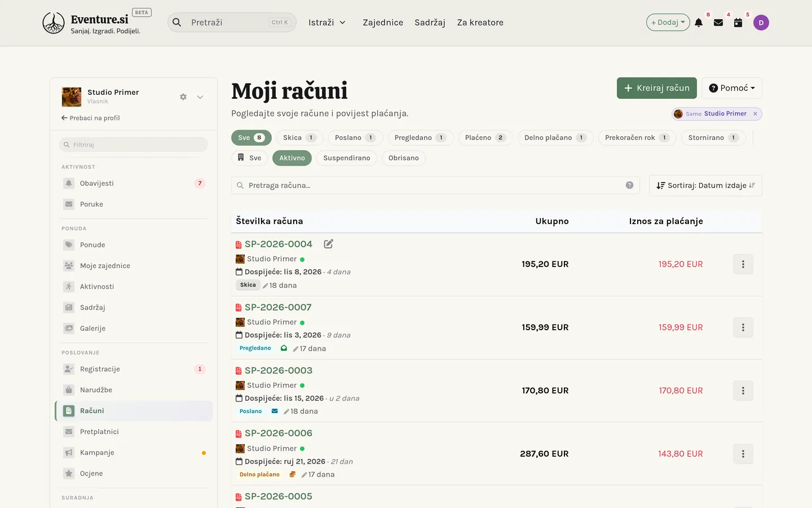Viewport: 812px width, 508px height.
Task: Open Studio Primer settings gear icon
Action: [x=183, y=97]
